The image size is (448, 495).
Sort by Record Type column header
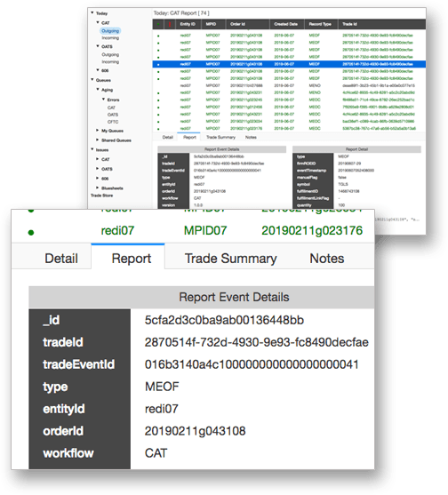click(320, 24)
